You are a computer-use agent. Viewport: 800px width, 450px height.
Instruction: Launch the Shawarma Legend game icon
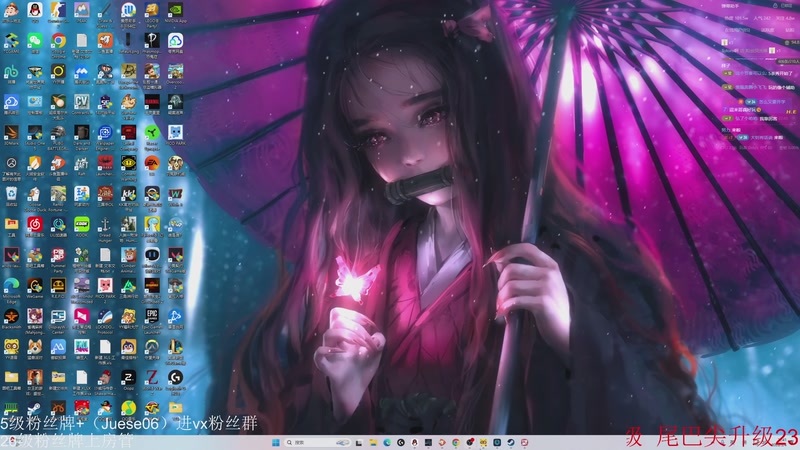[105, 378]
